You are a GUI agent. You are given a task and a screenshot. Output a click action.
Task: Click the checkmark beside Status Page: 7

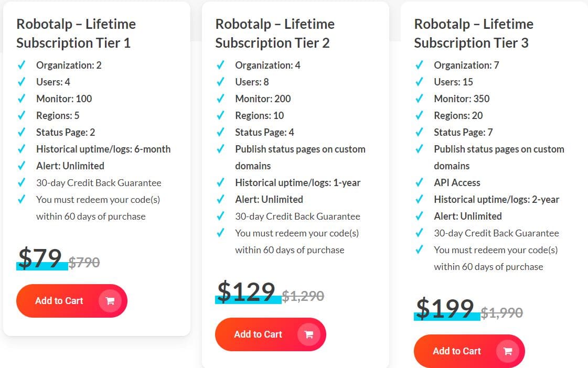click(x=420, y=132)
